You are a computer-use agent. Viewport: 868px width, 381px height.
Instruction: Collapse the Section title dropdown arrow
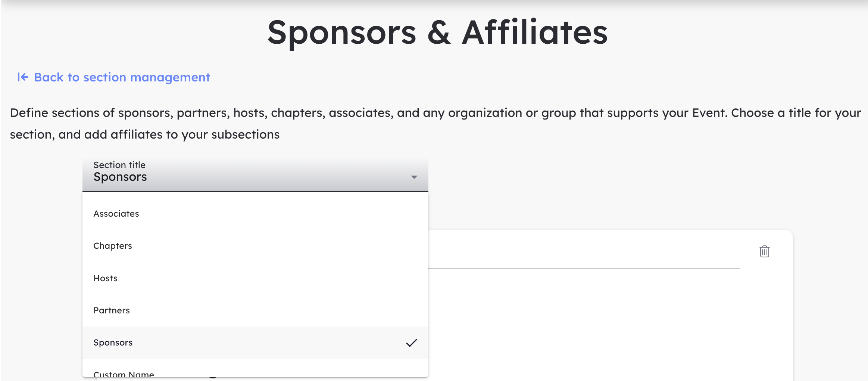414,177
